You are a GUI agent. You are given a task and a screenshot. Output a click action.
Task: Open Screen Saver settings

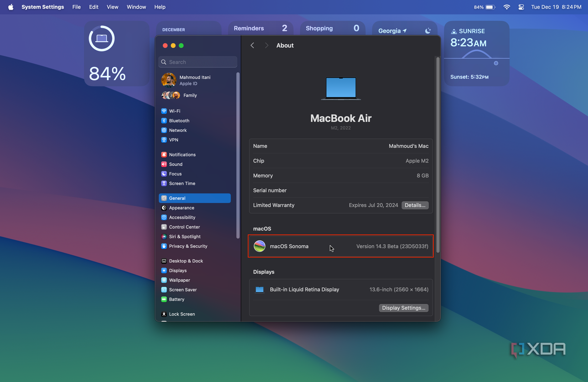coord(195,290)
